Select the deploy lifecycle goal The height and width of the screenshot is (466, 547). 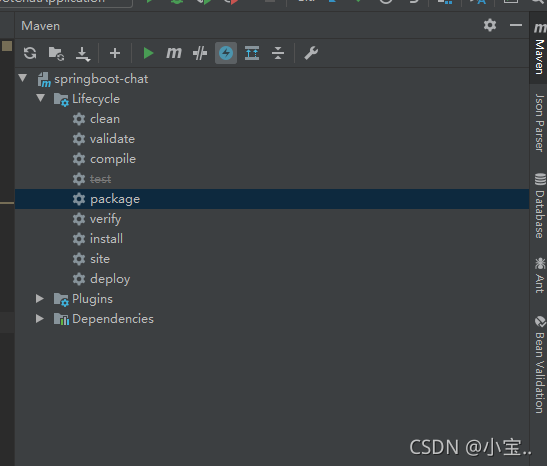[x=110, y=279]
